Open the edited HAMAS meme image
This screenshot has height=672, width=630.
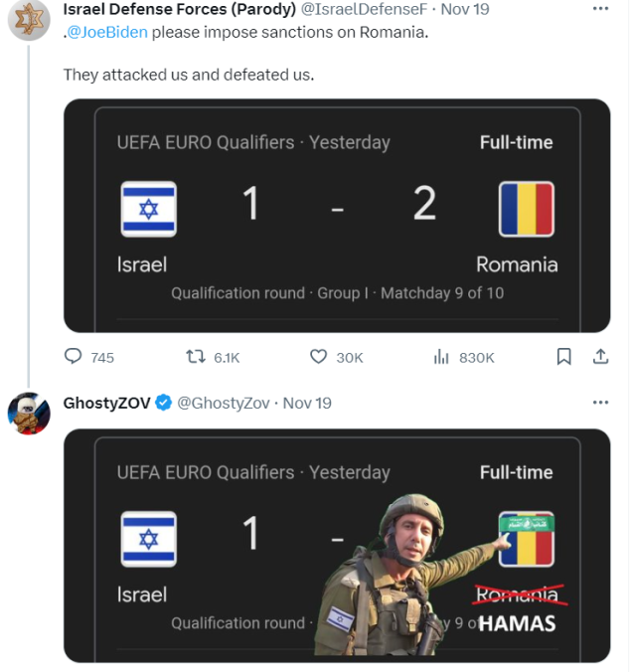336,545
